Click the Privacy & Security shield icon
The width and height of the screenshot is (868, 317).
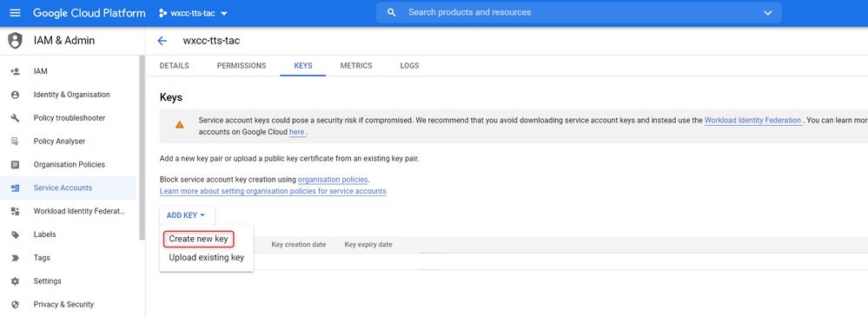15,304
